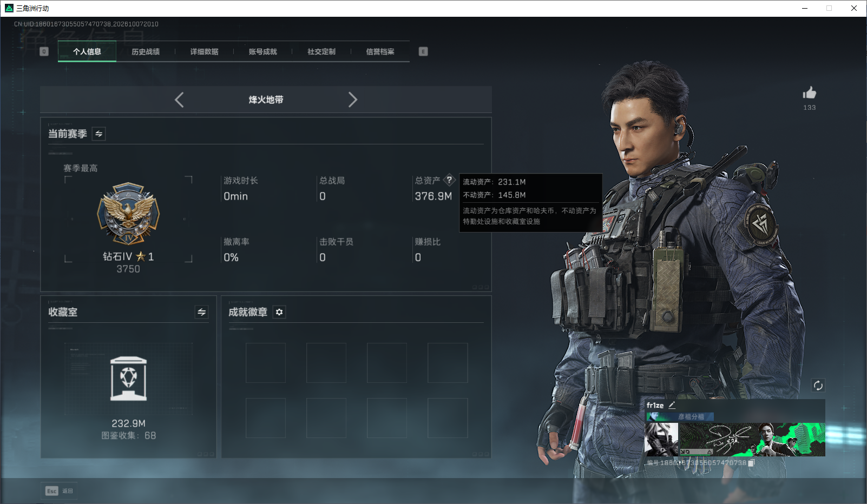The width and height of the screenshot is (867, 504).
Task: Click the 总战局 label
Action: point(332,181)
